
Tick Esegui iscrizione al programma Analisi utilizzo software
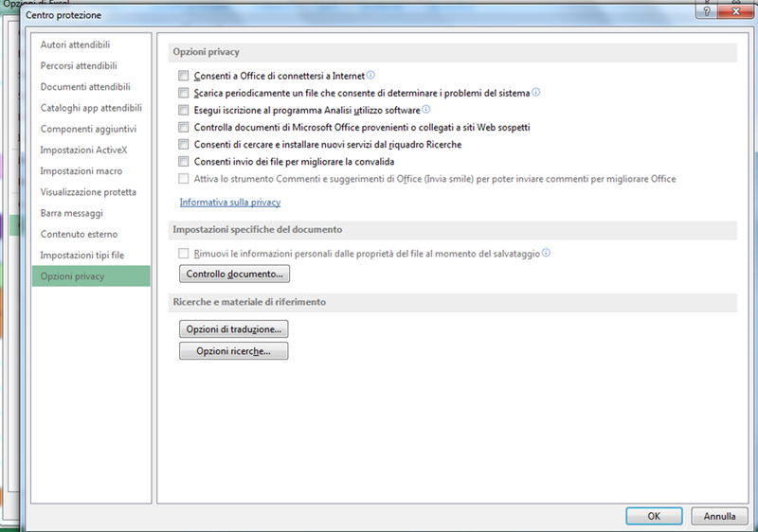(x=183, y=110)
